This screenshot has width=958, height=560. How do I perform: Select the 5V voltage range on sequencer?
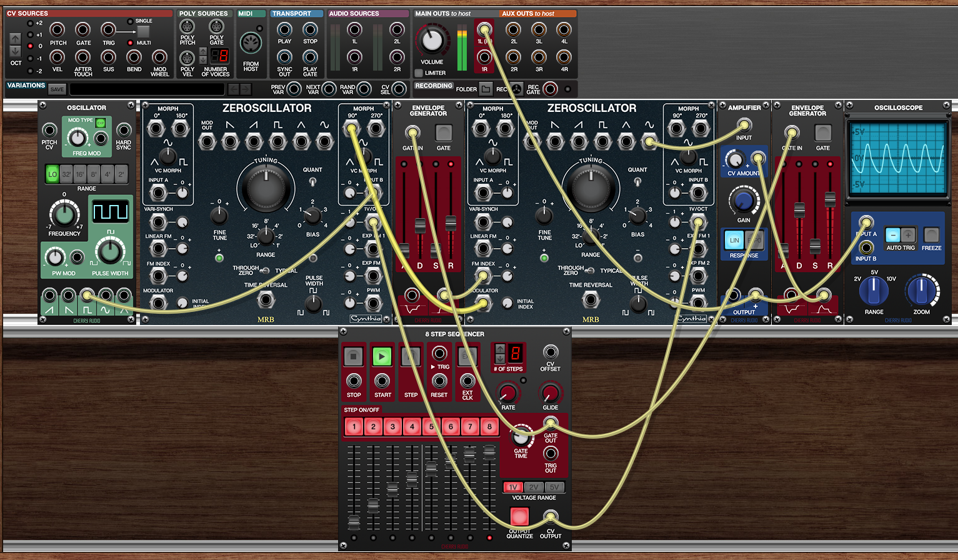(x=554, y=487)
